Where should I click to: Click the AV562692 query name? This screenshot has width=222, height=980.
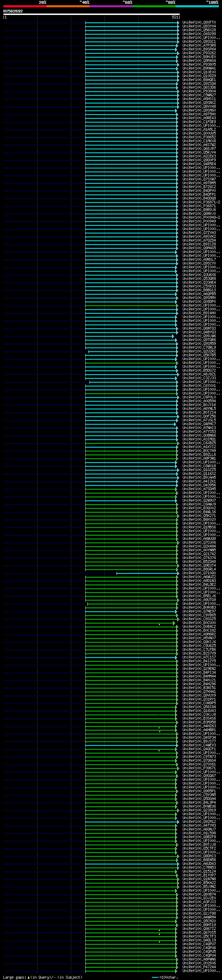(13, 11)
